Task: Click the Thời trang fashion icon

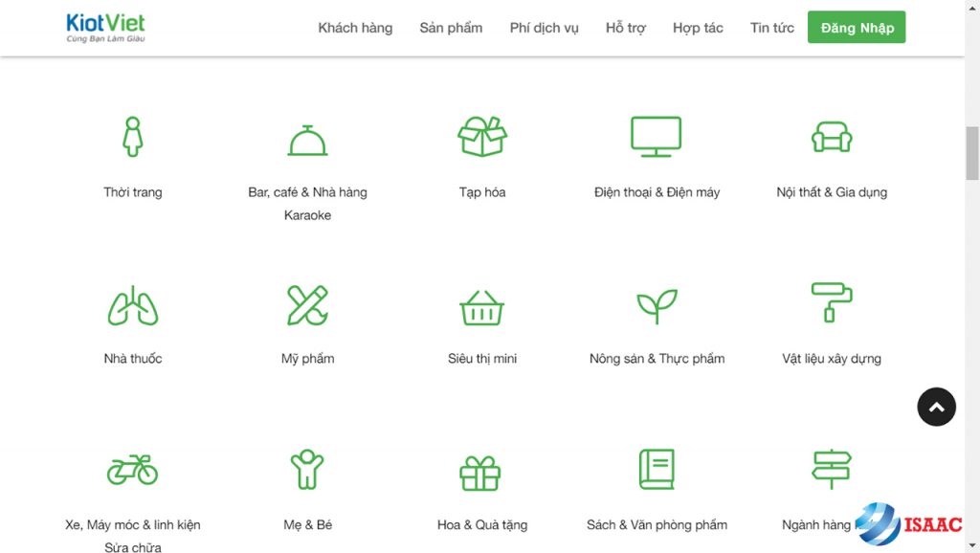Action: tap(132, 136)
